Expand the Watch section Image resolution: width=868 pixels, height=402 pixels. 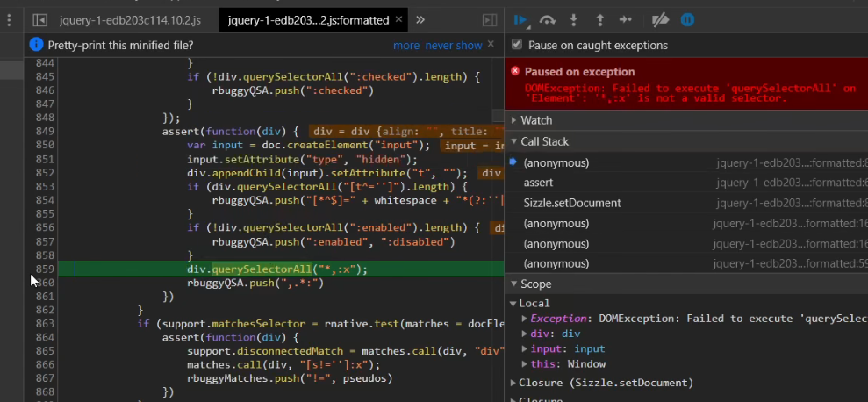pos(536,119)
